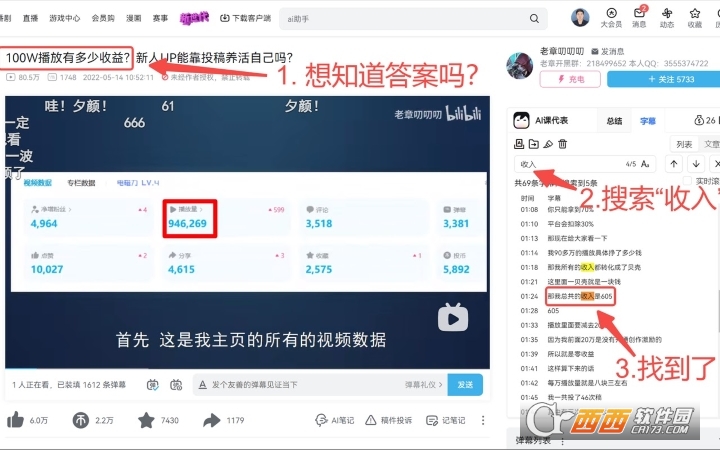Open the 动态 feed icon

pos(667,13)
